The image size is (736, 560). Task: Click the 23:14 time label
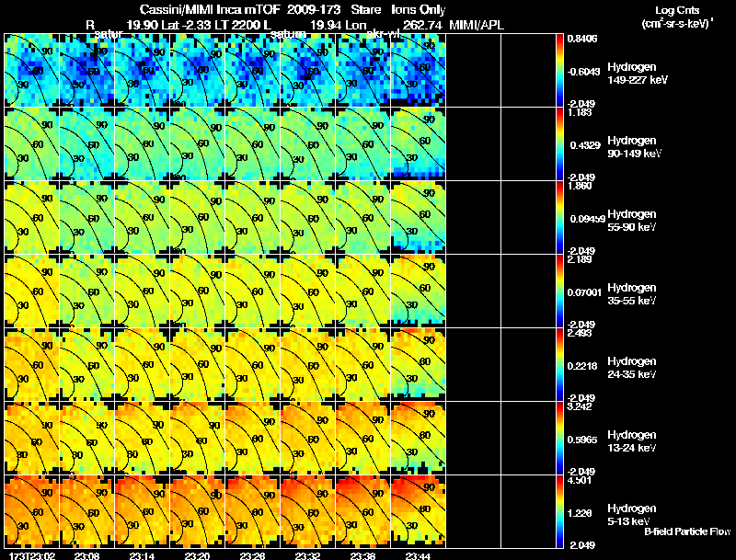143,555
